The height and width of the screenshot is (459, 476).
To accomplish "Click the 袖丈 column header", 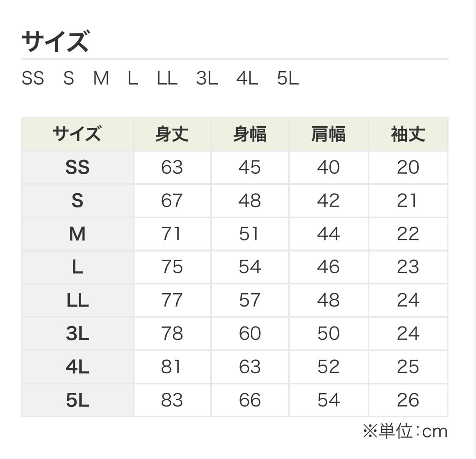I will click(408, 135).
